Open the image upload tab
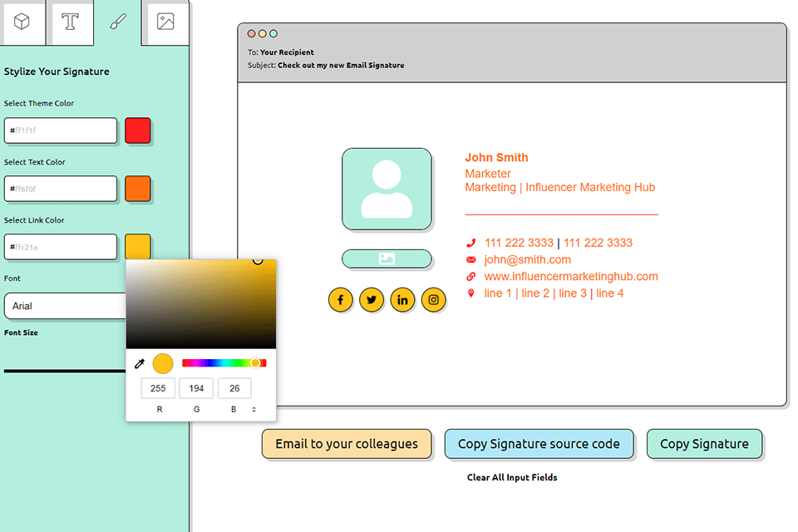798x532 pixels. (165, 22)
